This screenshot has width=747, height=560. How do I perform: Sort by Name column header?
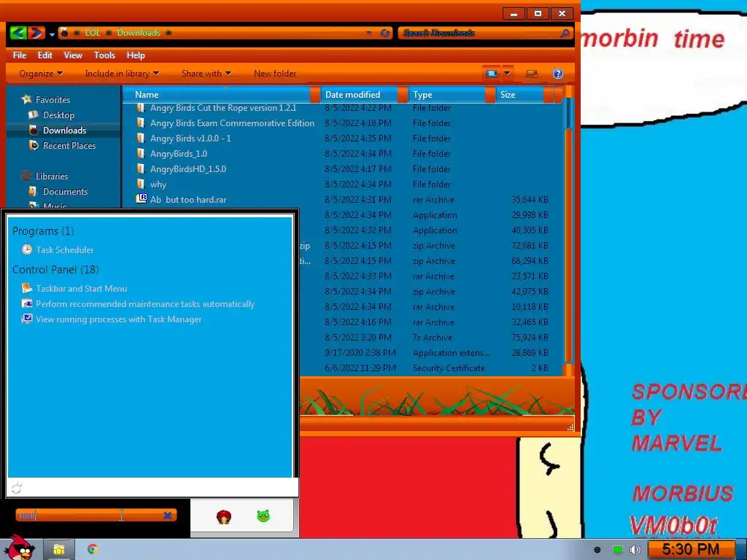pyautogui.click(x=147, y=94)
